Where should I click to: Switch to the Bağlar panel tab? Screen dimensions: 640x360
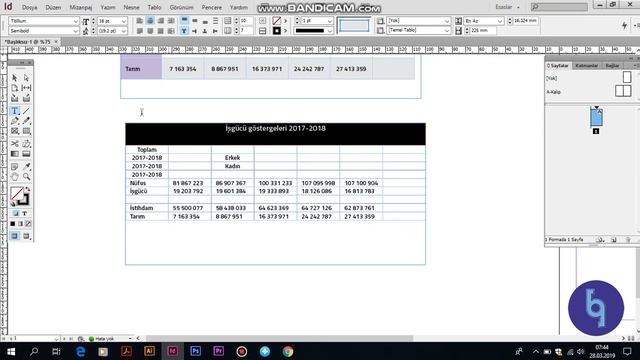(x=612, y=66)
